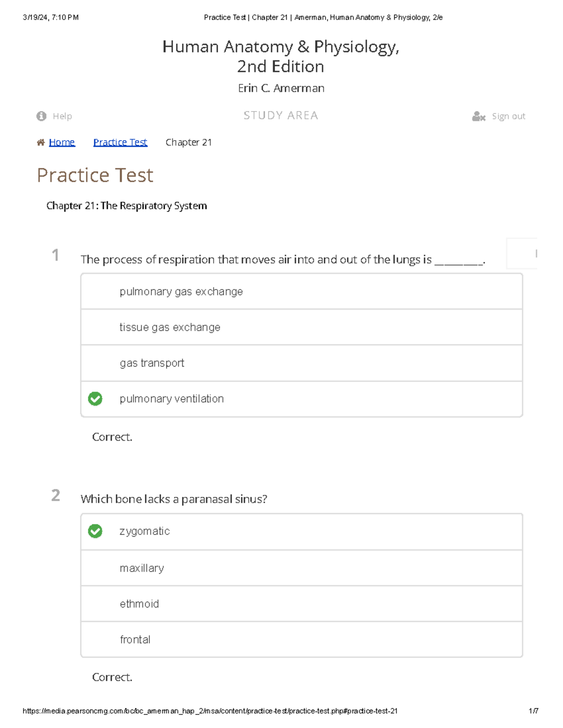Open the Help link text
Screen dimensions: 563x728
click(x=62, y=116)
